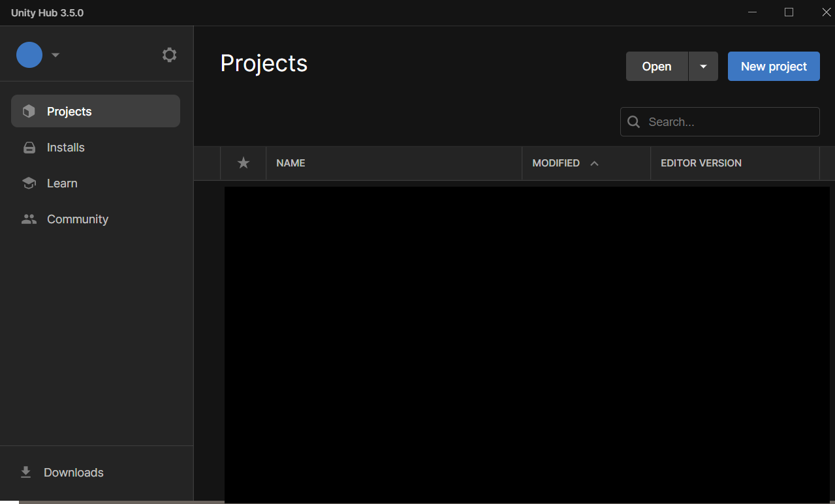Select the Learn menu entry
Image resolution: width=835 pixels, height=504 pixels.
[61, 183]
